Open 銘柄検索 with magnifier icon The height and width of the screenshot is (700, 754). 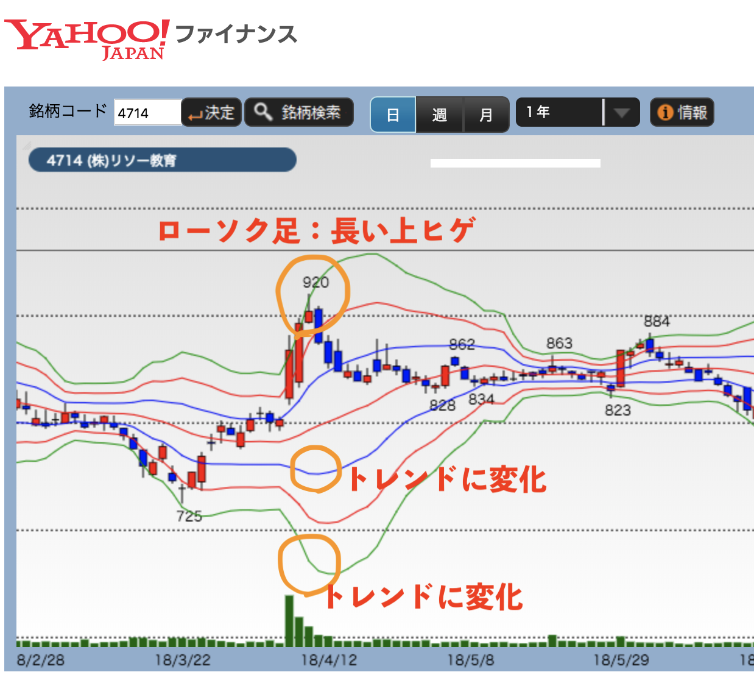pos(299,113)
